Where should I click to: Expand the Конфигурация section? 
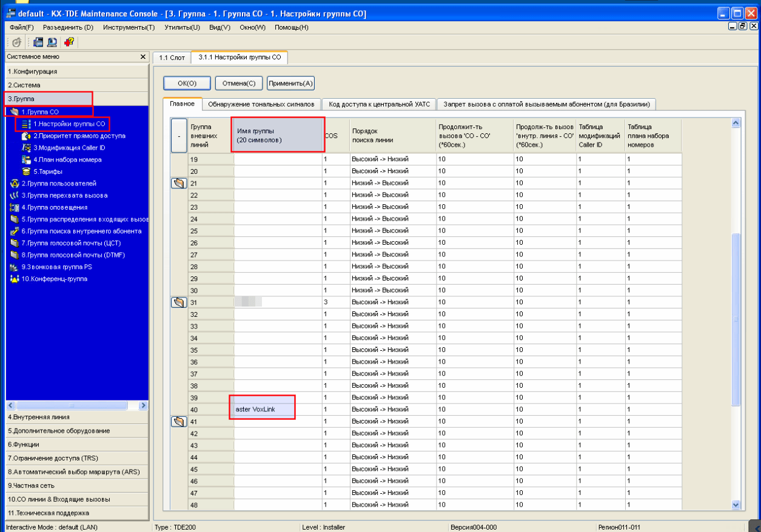point(76,71)
